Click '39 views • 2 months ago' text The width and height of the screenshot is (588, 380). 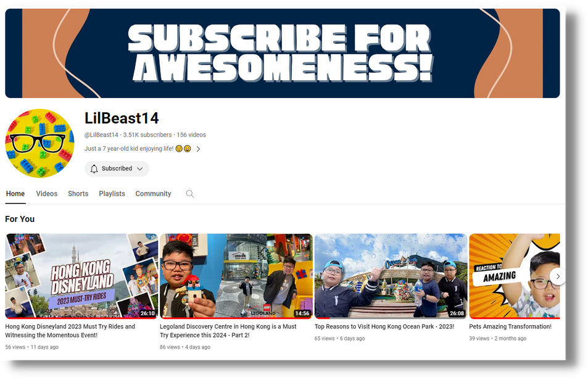[x=498, y=339]
